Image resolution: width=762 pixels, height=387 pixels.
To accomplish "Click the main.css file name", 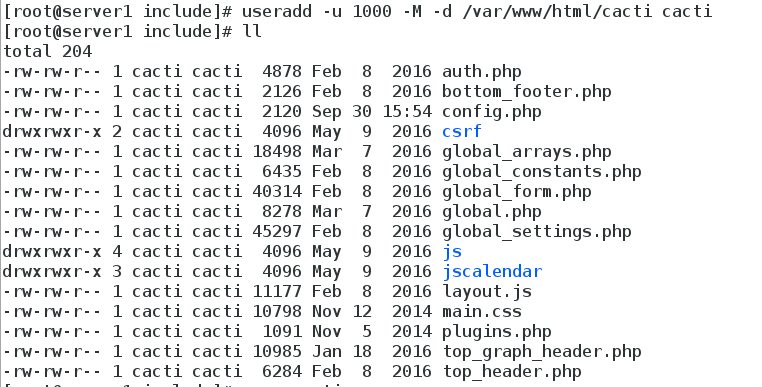I will 482,311.
